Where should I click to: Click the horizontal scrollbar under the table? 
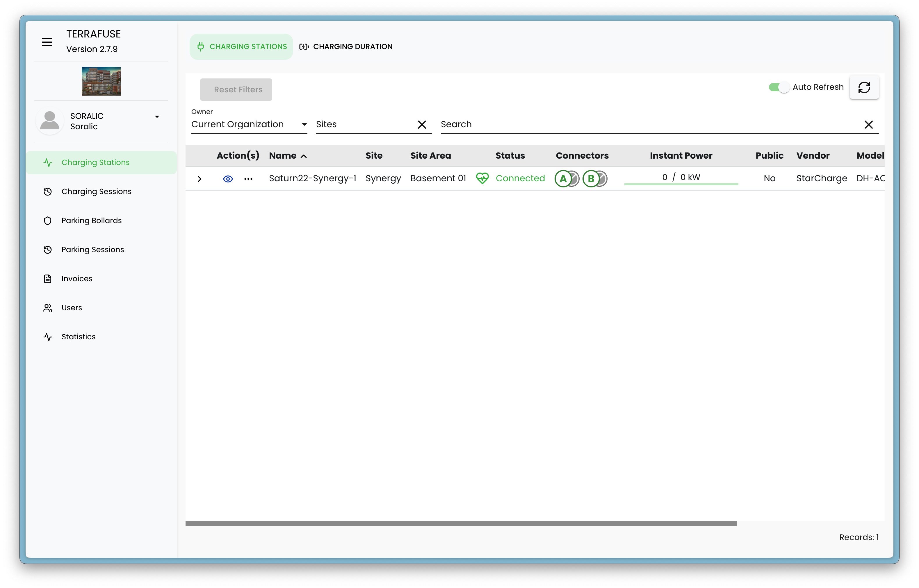pos(460,524)
